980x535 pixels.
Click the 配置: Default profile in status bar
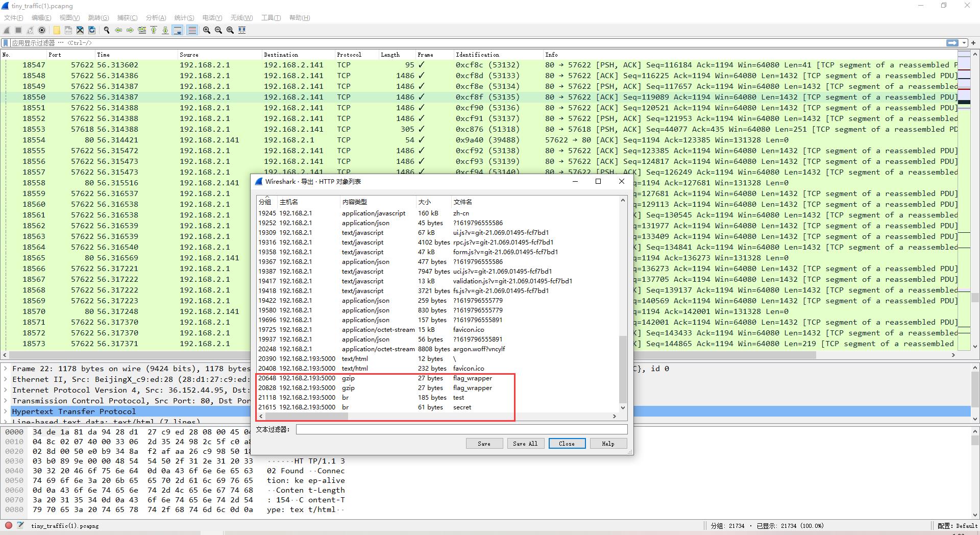click(x=958, y=526)
